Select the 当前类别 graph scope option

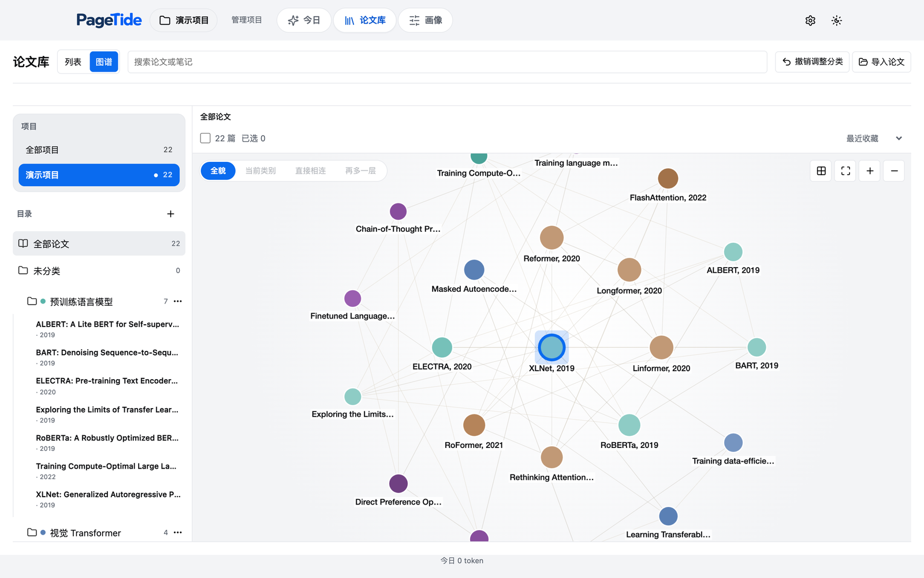pyautogui.click(x=260, y=171)
